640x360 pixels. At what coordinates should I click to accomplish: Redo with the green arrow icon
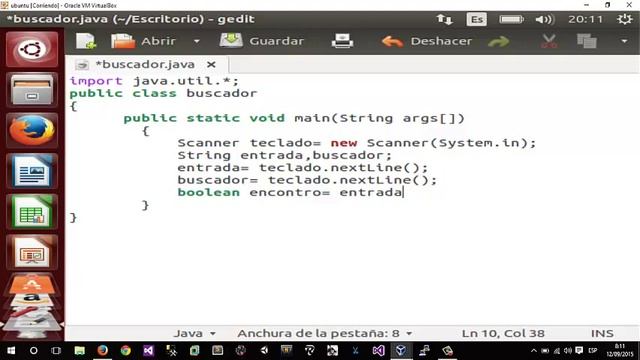click(498, 41)
